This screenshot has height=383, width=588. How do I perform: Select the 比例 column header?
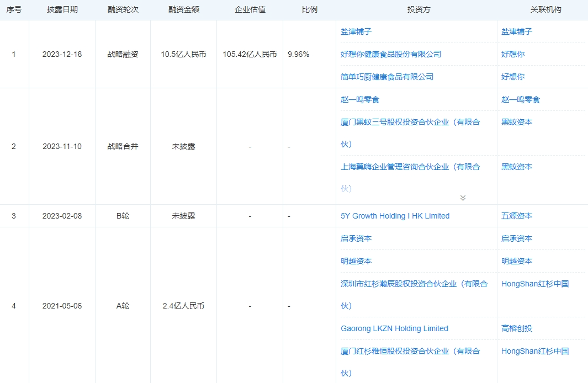[310, 10]
